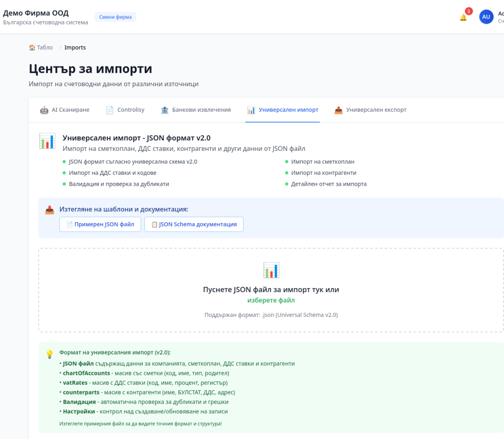Viewport: 504px width, 439px height.
Task: Click the lightbulb tip icon
Action: pyautogui.click(x=50, y=354)
